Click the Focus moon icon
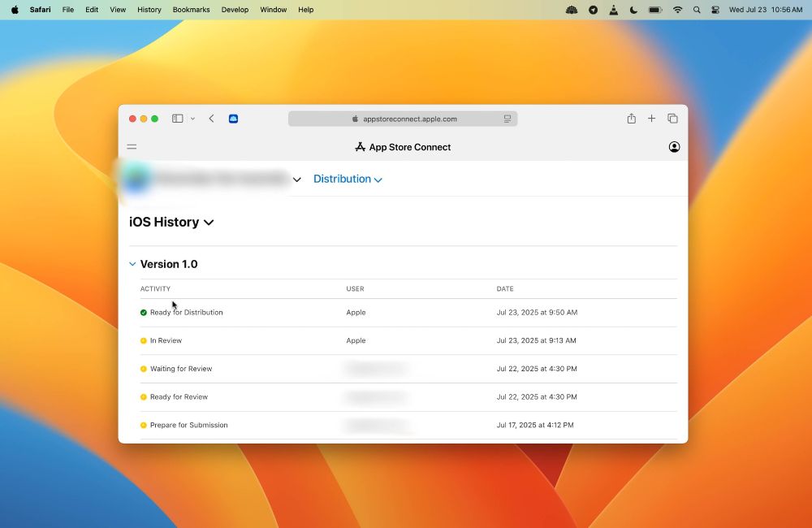 633,9
